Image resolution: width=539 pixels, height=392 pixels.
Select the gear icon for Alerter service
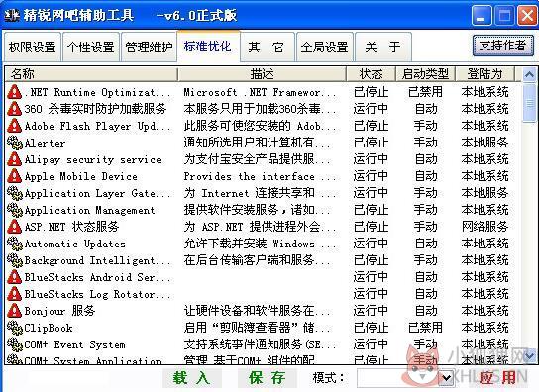point(15,143)
